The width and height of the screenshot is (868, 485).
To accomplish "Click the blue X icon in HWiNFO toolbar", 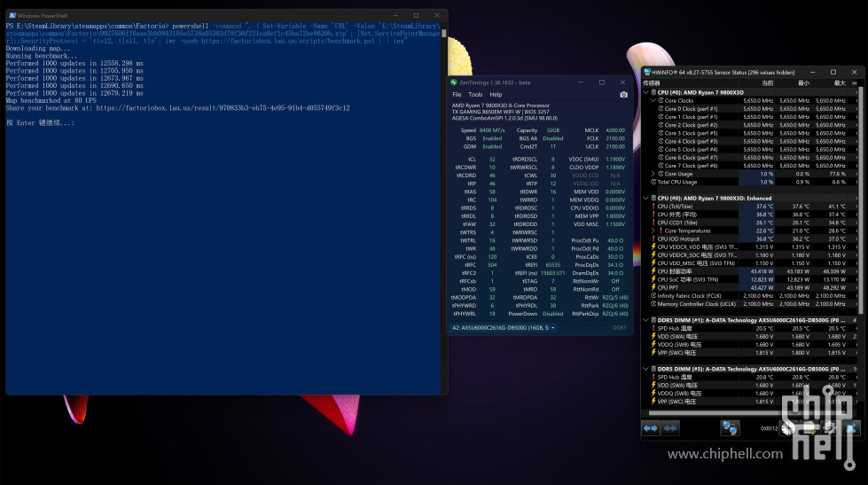I will pyautogui.click(x=851, y=428).
